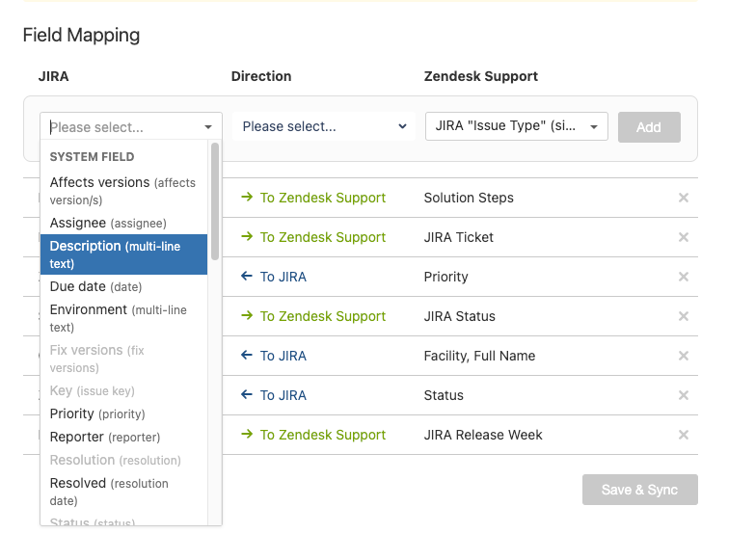This screenshot has width=755, height=560.
Task: Choose Assignee from the field list
Action: click(x=123, y=223)
